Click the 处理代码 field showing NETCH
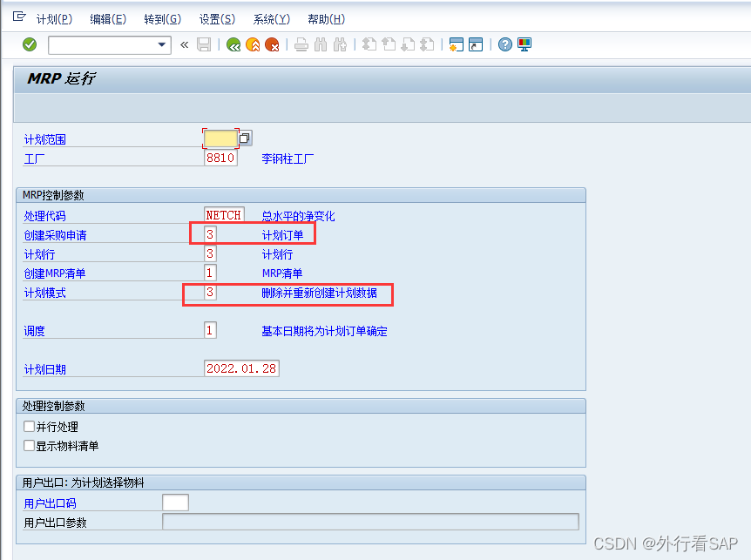 click(x=224, y=215)
